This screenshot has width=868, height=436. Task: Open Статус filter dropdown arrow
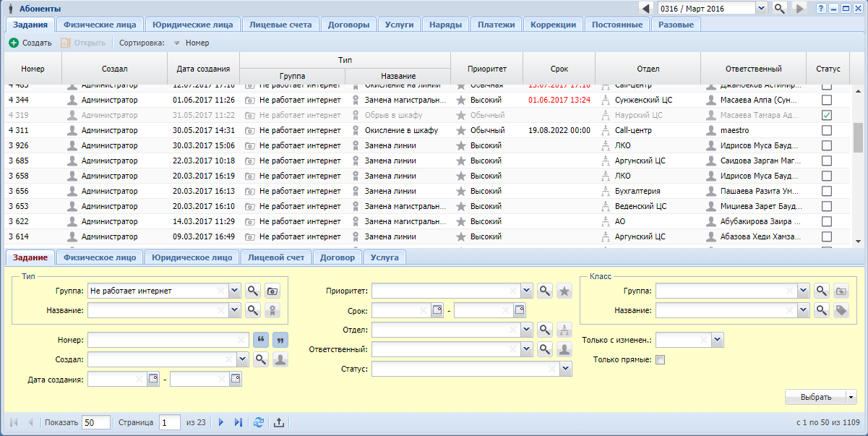566,369
